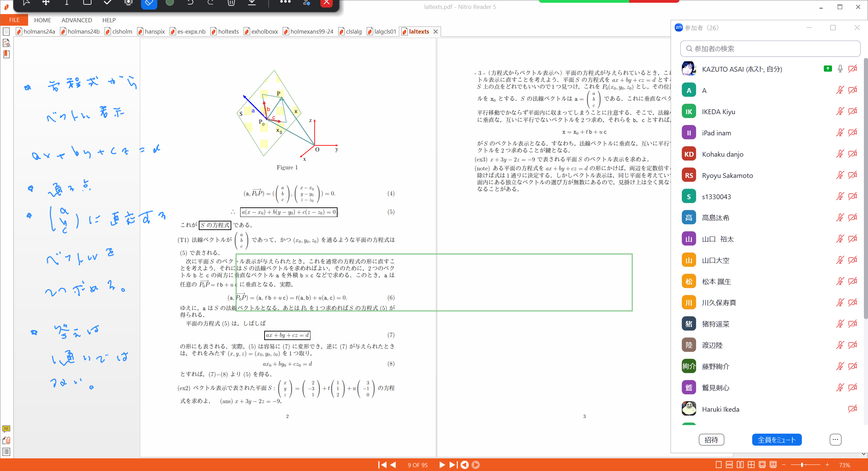868x471 pixels.
Task: Click the eraser annotation tool
Action: click(x=149, y=3)
